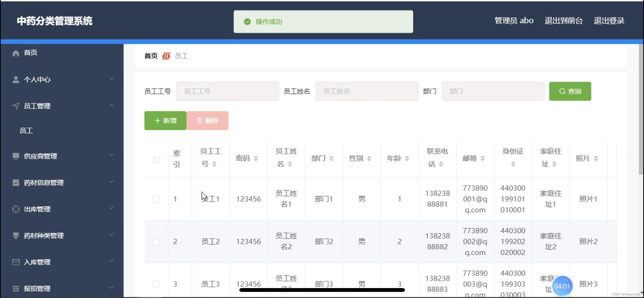This screenshot has width=644, height=298.
Task: Click the monitor icon beside 供应商管理
Action: pos(16,156)
